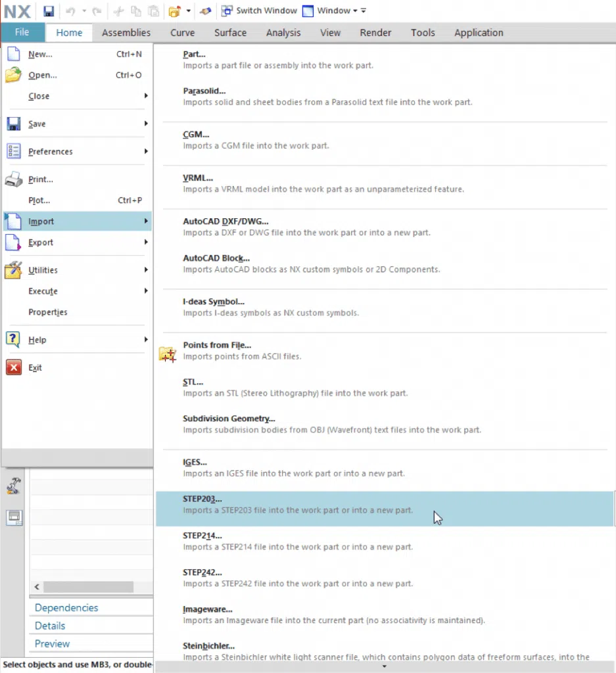Click the Paste clipboard icon
The height and width of the screenshot is (673, 616).
154,11
